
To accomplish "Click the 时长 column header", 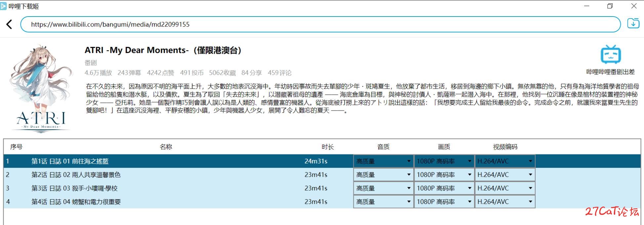I will [328, 147].
